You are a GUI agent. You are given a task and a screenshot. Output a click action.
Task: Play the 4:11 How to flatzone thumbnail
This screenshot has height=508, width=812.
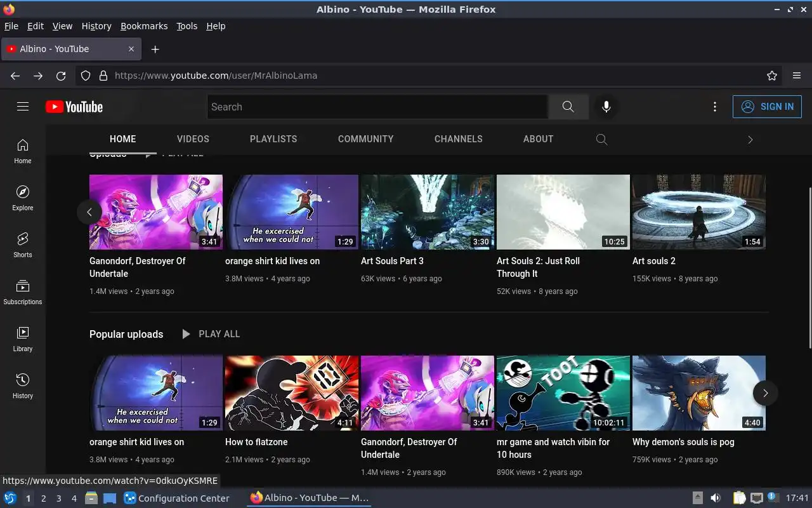coord(292,393)
